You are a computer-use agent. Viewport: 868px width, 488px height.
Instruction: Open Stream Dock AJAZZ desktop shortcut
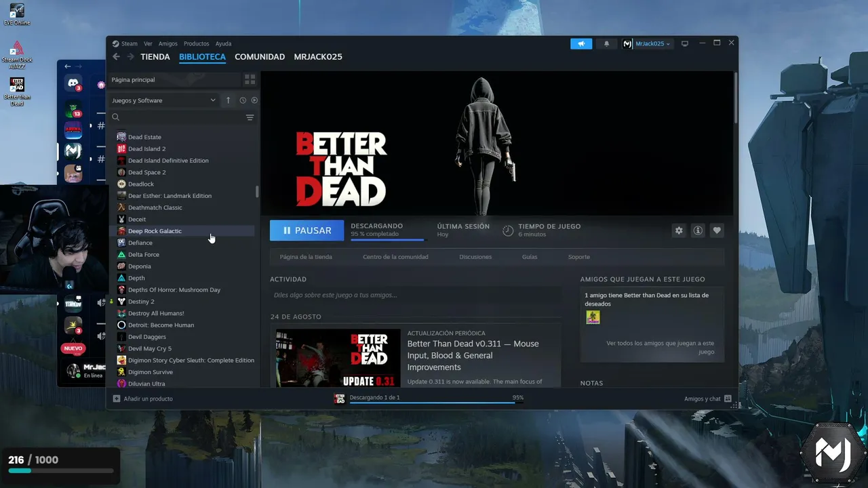(17, 54)
